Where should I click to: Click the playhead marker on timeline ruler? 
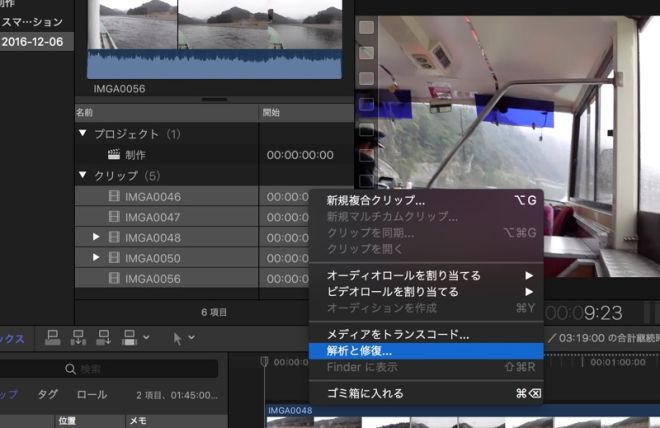(264, 361)
